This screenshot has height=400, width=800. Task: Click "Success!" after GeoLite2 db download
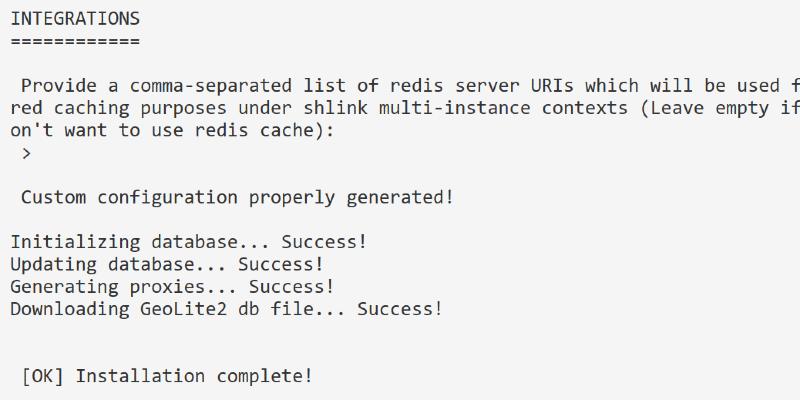point(400,308)
